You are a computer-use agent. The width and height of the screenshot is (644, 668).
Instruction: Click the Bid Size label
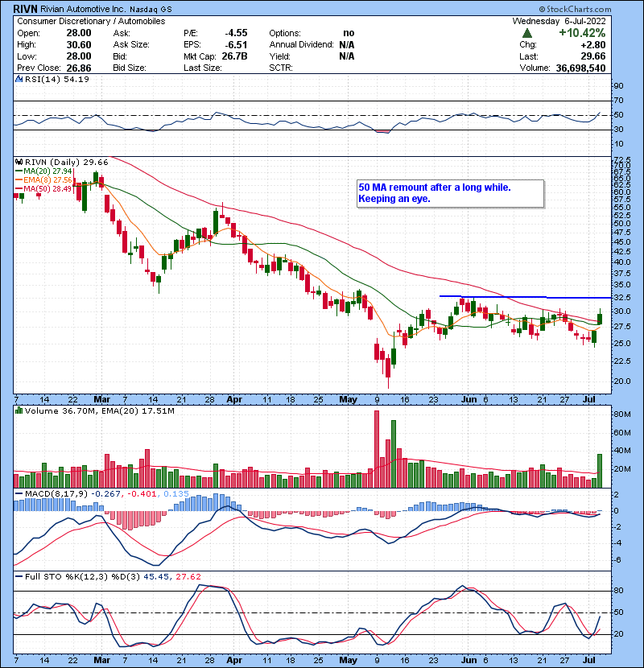[130, 68]
